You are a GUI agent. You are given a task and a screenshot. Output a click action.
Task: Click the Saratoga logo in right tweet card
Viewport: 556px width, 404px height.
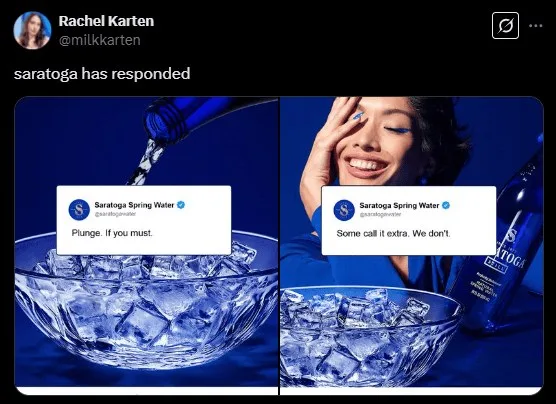tap(344, 210)
